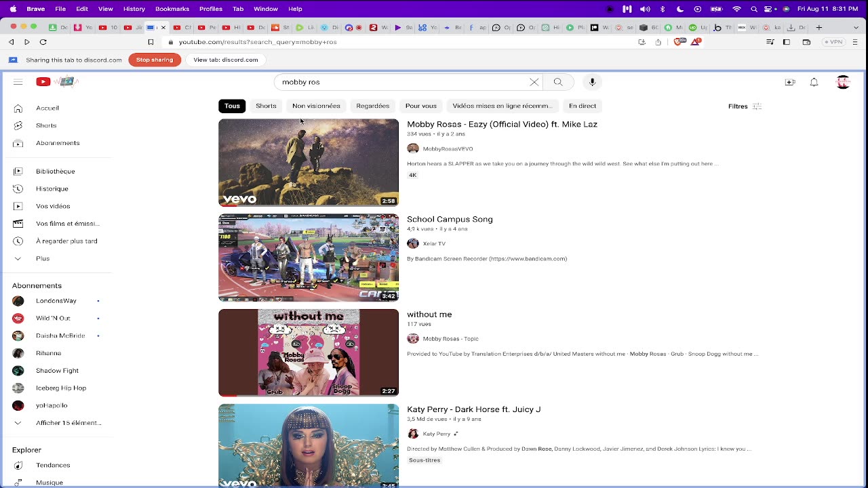Open Mobby Rosas - Eazy video title

[x=502, y=125]
